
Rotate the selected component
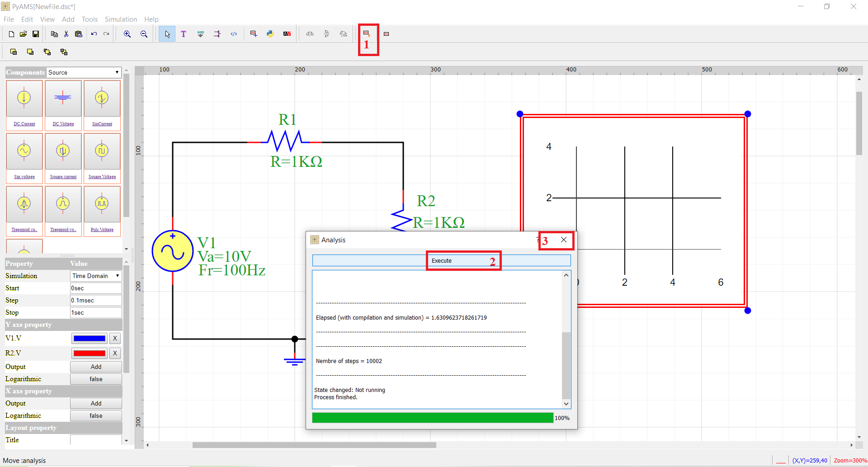click(x=344, y=34)
